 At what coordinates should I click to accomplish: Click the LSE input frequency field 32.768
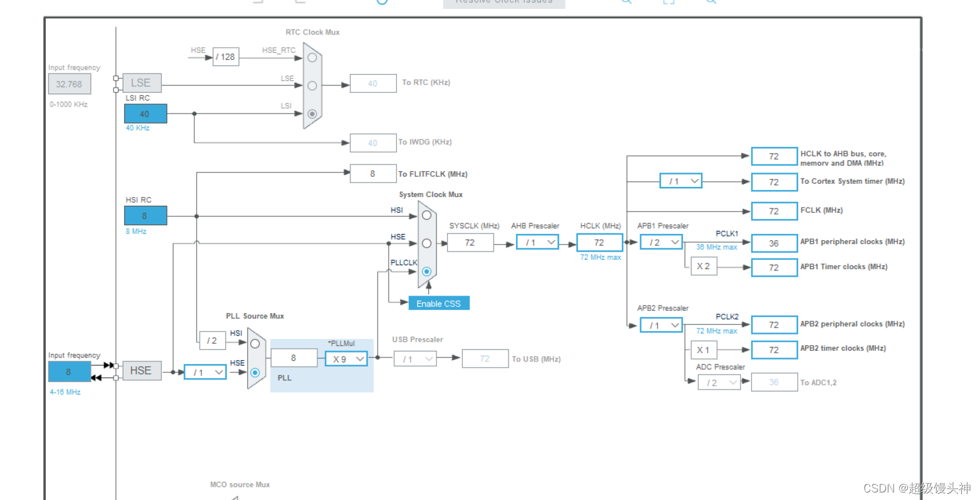point(70,84)
